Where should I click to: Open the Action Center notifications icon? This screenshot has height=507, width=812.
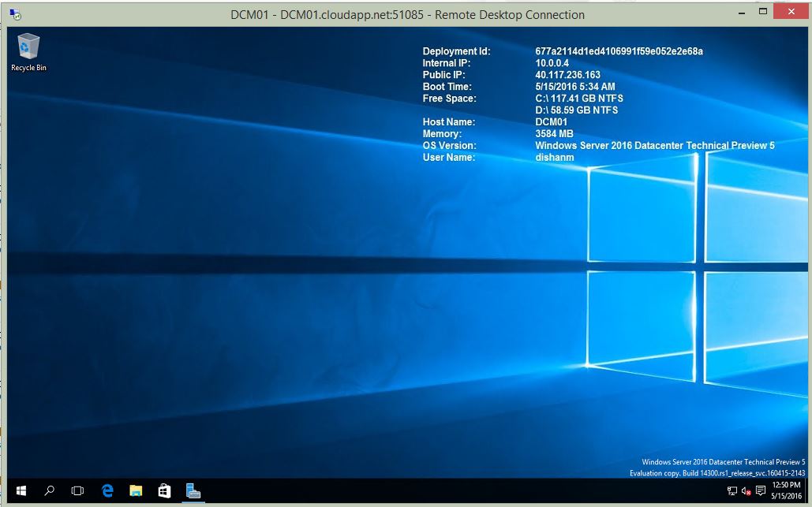point(761,491)
